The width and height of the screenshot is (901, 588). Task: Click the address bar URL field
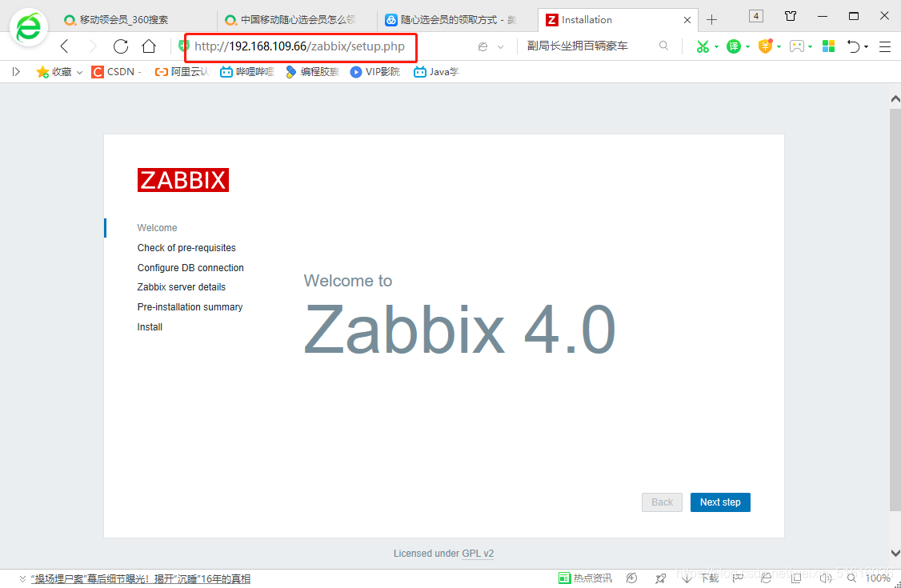(300, 46)
